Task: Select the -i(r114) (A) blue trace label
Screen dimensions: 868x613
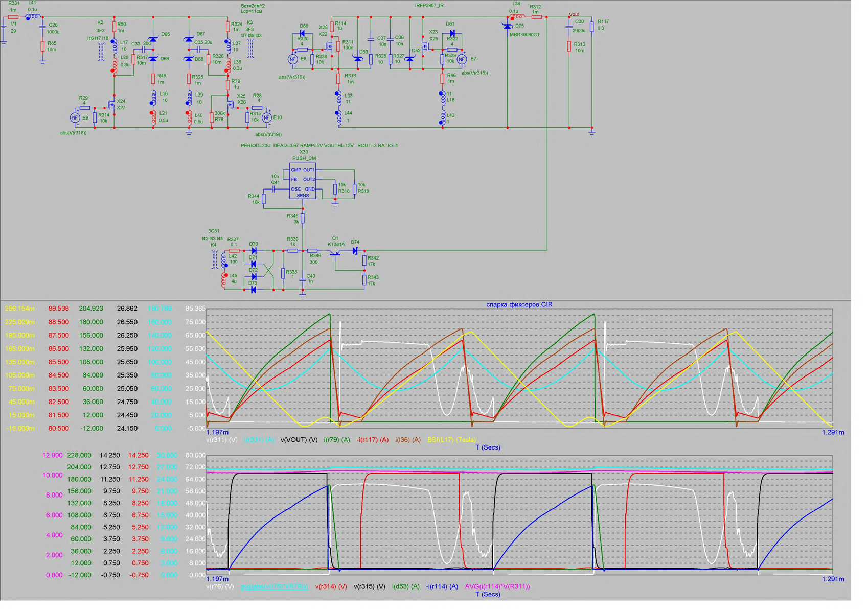Action: pos(442,586)
